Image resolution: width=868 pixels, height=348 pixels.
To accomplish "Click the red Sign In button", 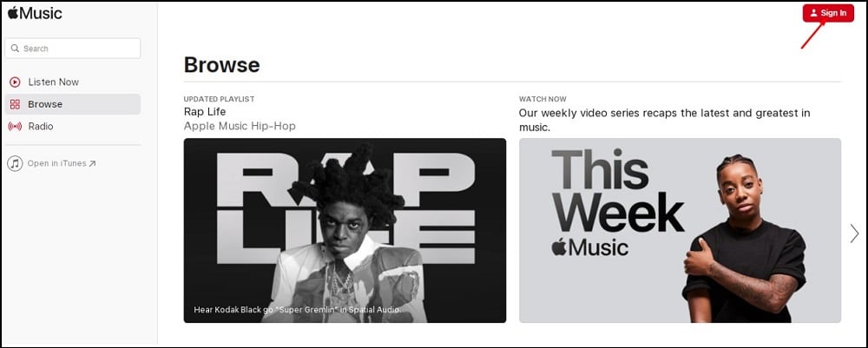I will point(828,13).
